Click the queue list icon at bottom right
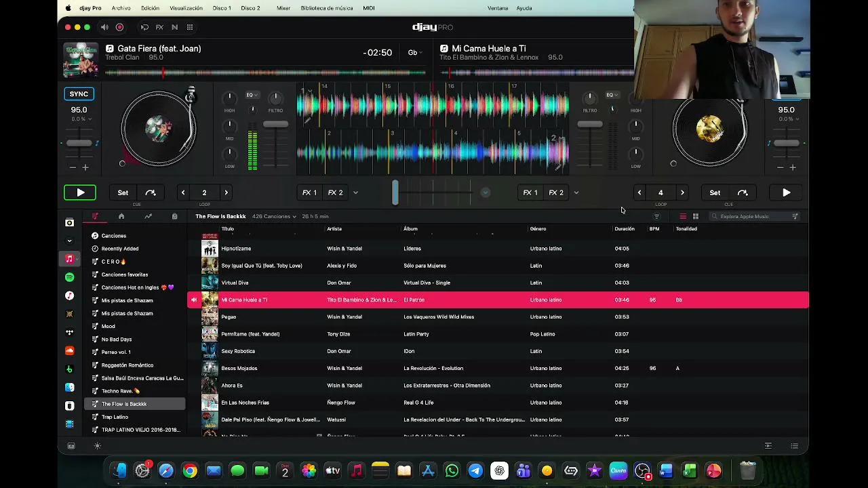The width and height of the screenshot is (868, 488). (794, 446)
